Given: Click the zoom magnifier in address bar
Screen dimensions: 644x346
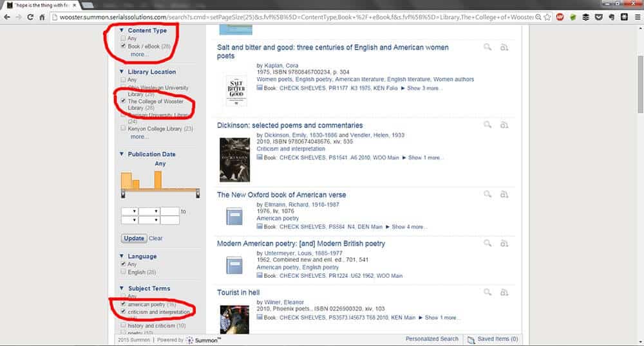Looking at the screenshot, I should [538, 17].
